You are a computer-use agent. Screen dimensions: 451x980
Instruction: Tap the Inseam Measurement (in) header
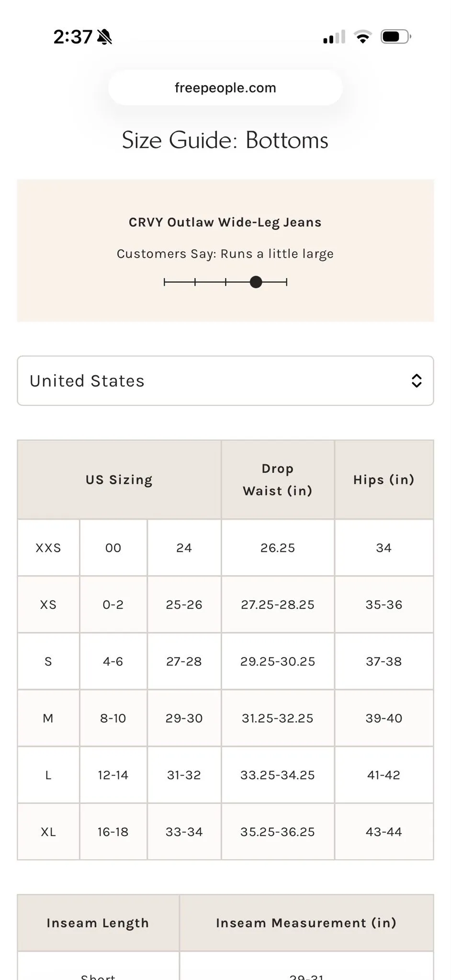click(306, 923)
